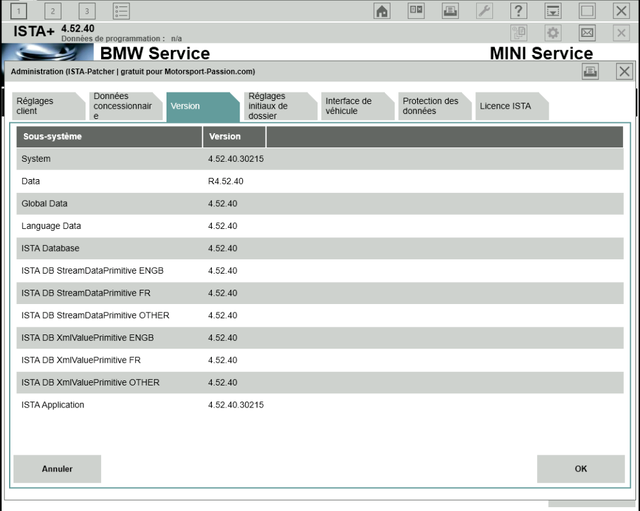Select the Version tab
The image size is (640, 511).
coord(203,106)
